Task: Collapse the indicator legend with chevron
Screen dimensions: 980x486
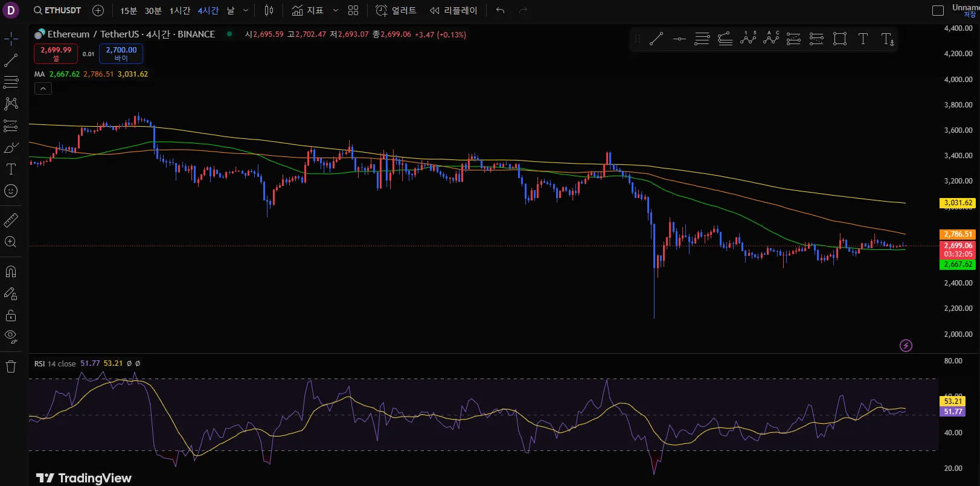Action: click(43, 89)
